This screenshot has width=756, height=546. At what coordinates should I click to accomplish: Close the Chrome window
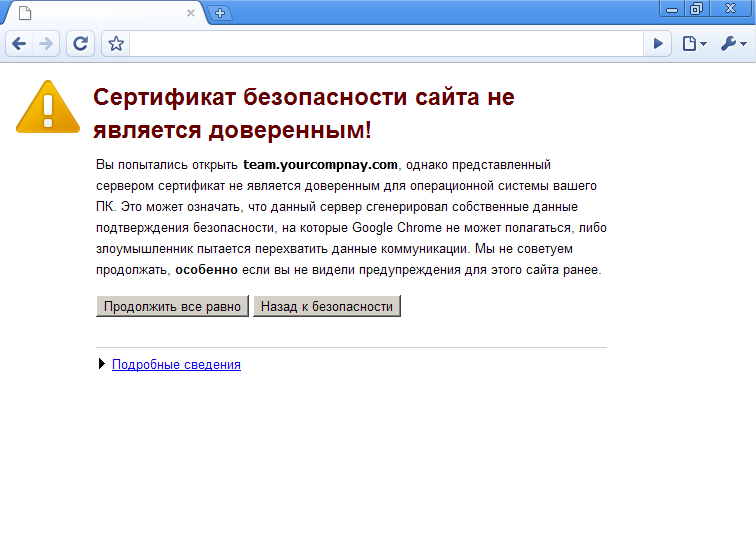(731, 9)
